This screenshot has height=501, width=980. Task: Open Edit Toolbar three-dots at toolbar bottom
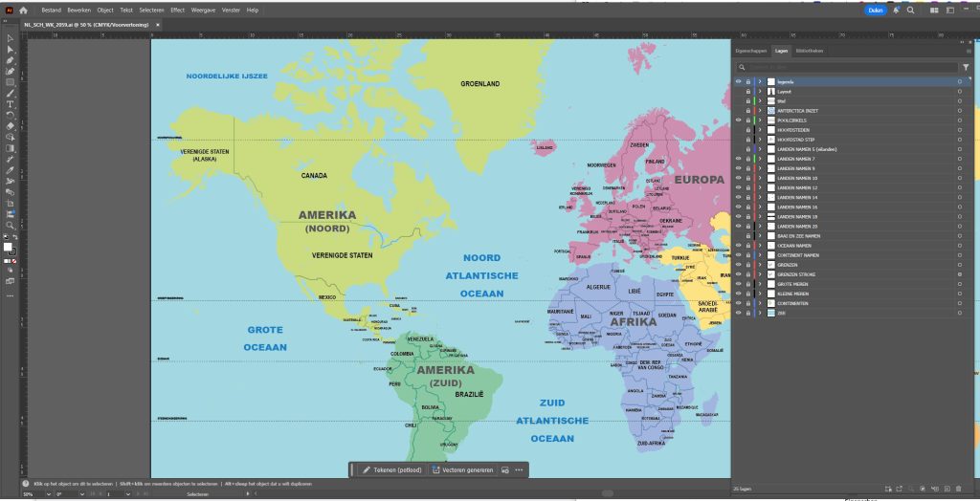click(x=10, y=295)
